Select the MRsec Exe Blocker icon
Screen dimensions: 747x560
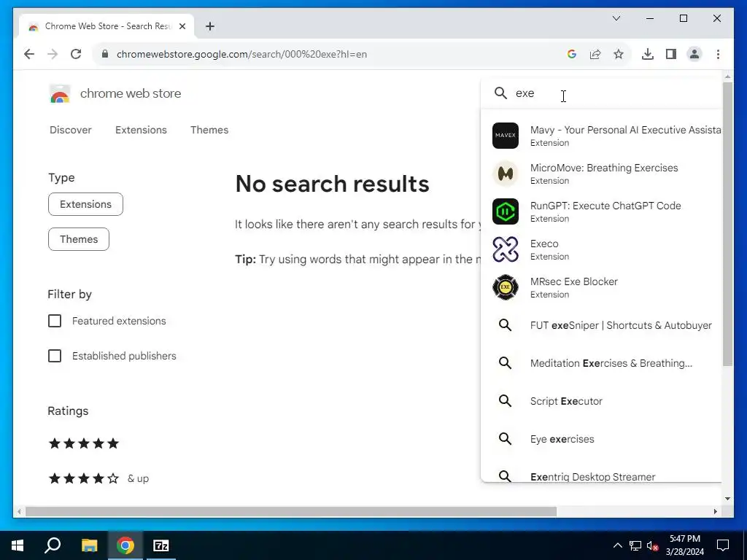[505, 287]
